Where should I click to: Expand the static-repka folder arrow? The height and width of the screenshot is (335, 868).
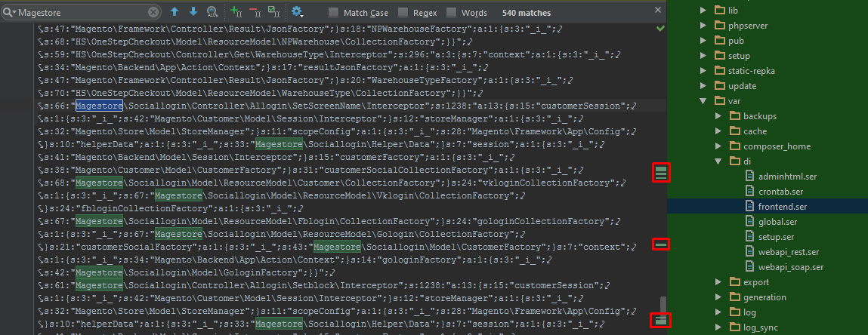click(x=703, y=71)
